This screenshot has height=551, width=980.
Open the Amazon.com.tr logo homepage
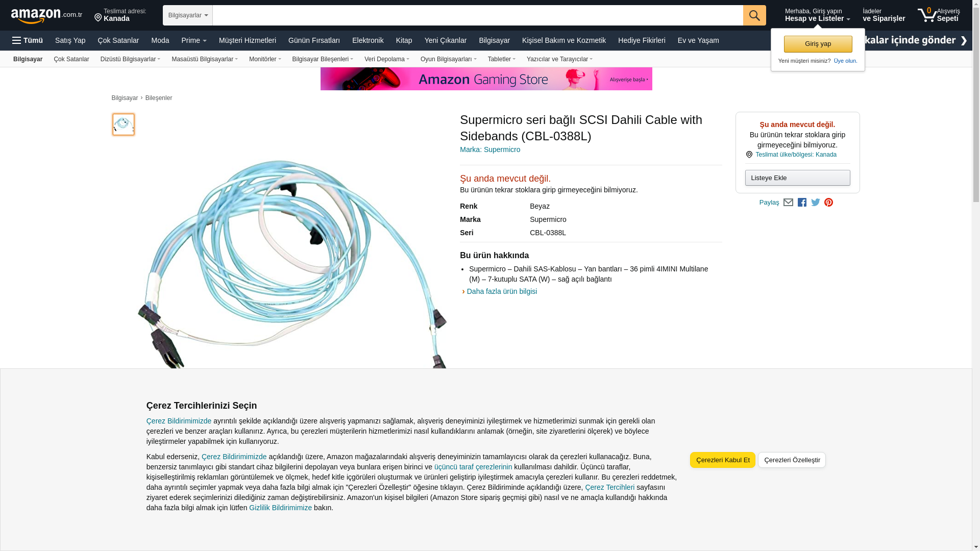click(46, 16)
